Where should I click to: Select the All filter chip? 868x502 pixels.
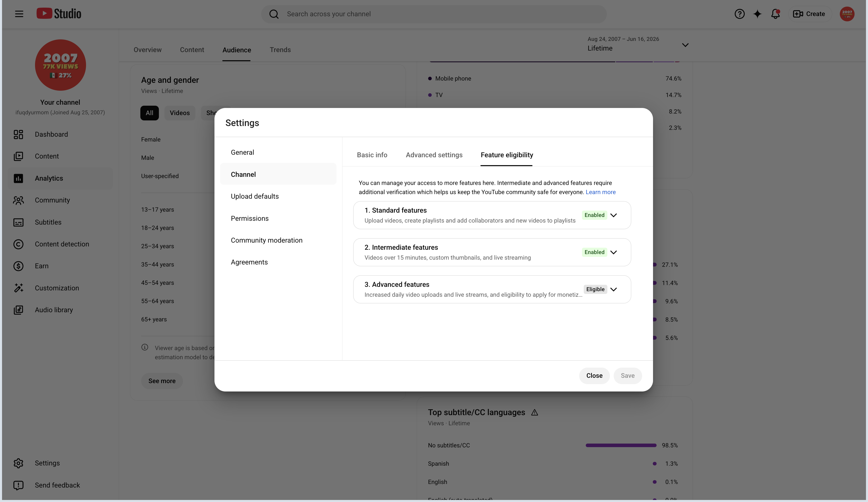(x=149, y=113)
